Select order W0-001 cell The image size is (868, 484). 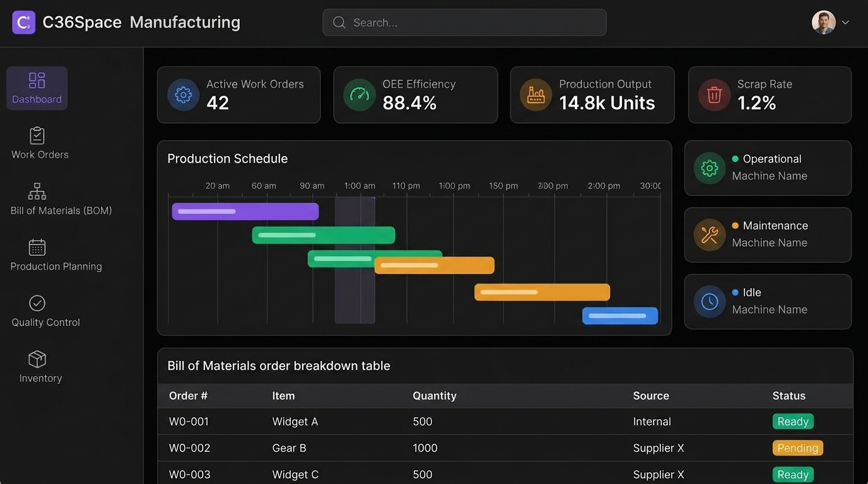189,422
